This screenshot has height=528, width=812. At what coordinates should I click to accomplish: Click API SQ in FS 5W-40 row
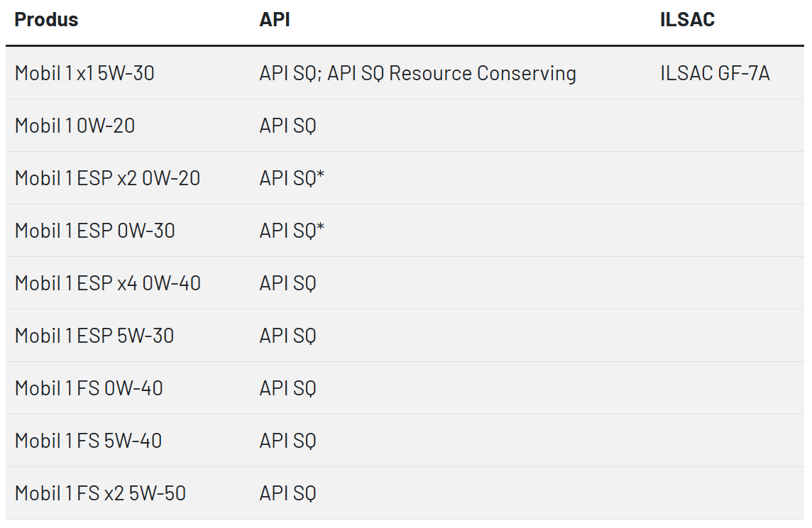point(287,441)
